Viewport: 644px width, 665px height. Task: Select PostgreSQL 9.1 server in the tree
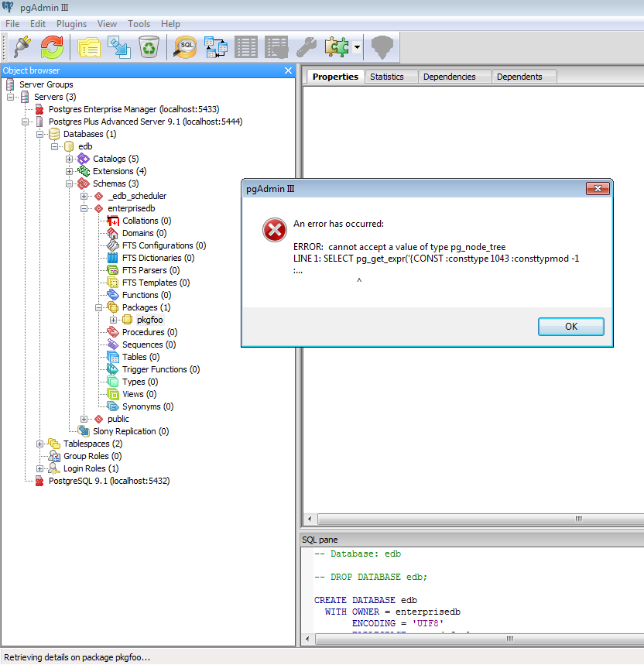coord(108,481)
